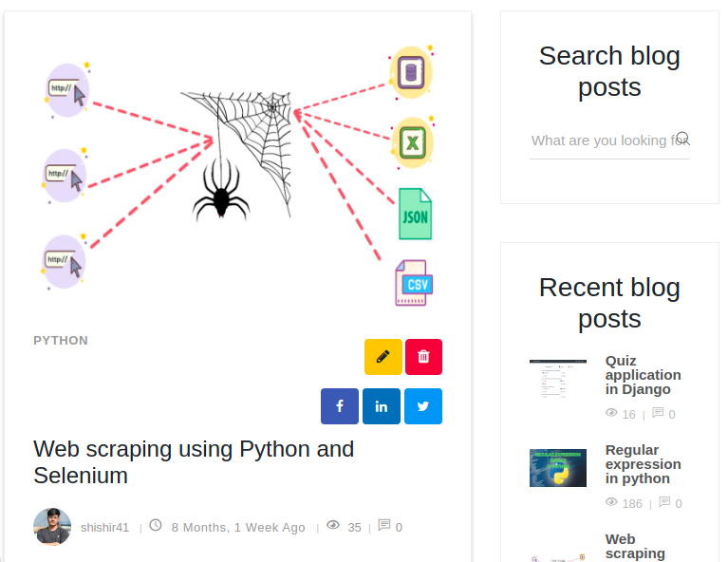Open Regular expression in python post
728x562 pixels.
(x=643, y=464)
